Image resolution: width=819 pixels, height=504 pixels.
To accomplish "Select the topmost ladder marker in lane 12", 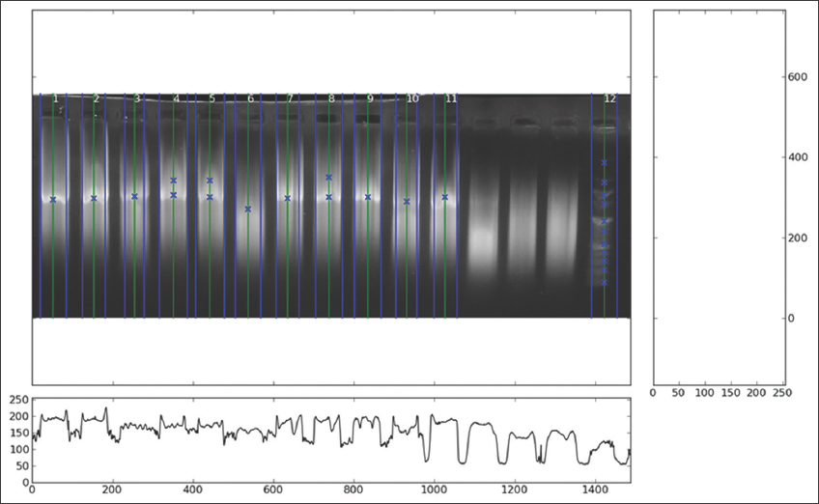I will point(605,163).
